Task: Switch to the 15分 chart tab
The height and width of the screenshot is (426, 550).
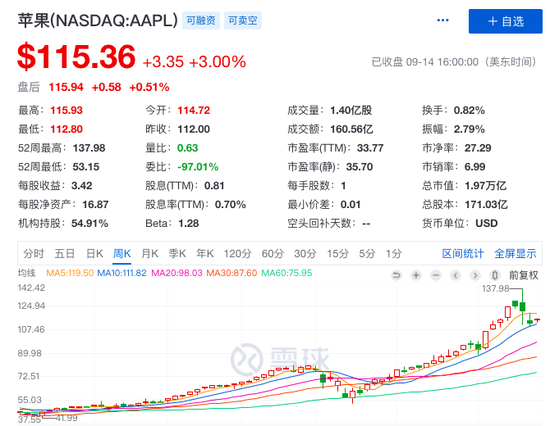Action: [338, 253]
